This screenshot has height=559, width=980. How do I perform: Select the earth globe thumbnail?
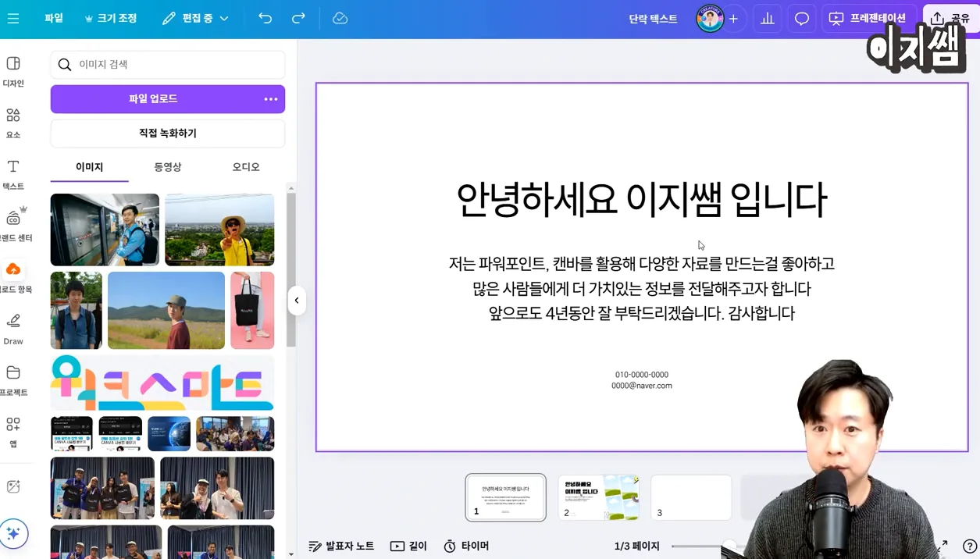pos(169,433)
